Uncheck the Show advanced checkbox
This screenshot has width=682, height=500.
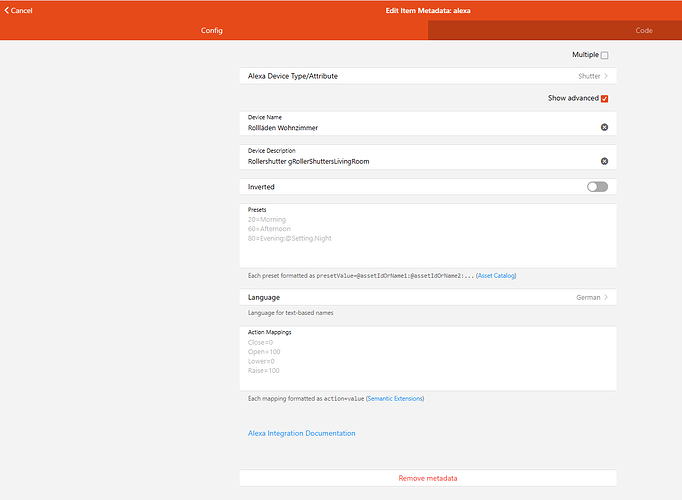tap(604, 99)
